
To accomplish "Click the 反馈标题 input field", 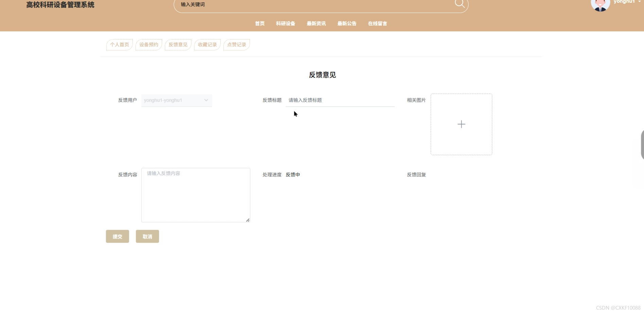I will point(340,100).
